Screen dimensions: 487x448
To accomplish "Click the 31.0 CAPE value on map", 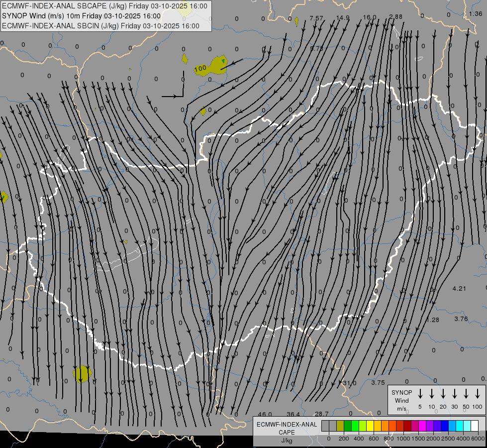I will coord(349,383).
